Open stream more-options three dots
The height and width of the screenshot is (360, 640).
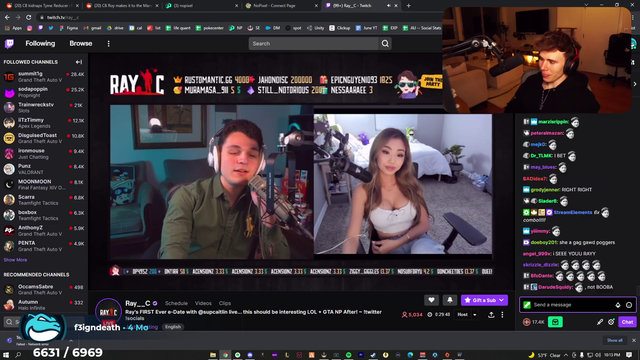pos(502,315)
